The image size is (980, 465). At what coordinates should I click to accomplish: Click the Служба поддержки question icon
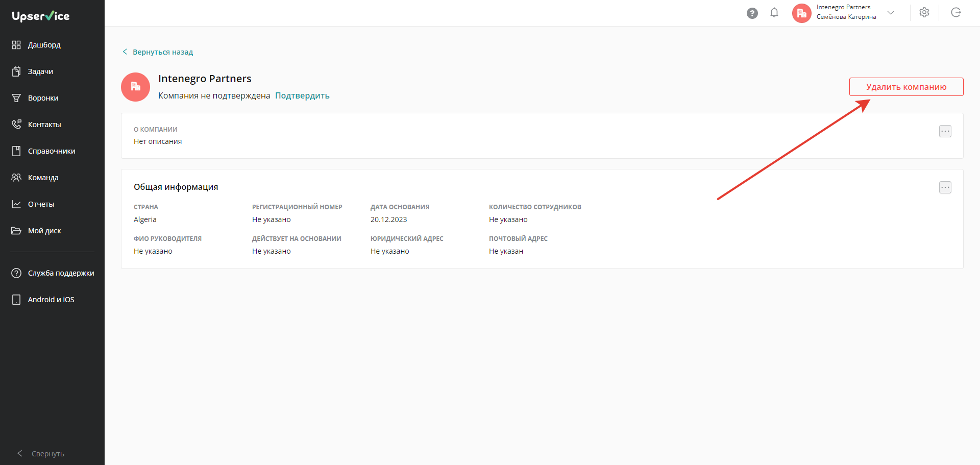click(x=16, y=273)
